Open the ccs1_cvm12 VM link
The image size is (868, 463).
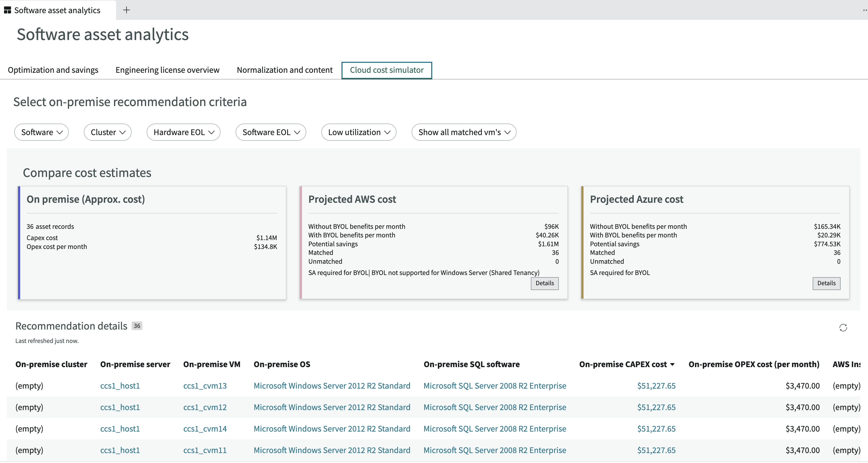(205, 407)
